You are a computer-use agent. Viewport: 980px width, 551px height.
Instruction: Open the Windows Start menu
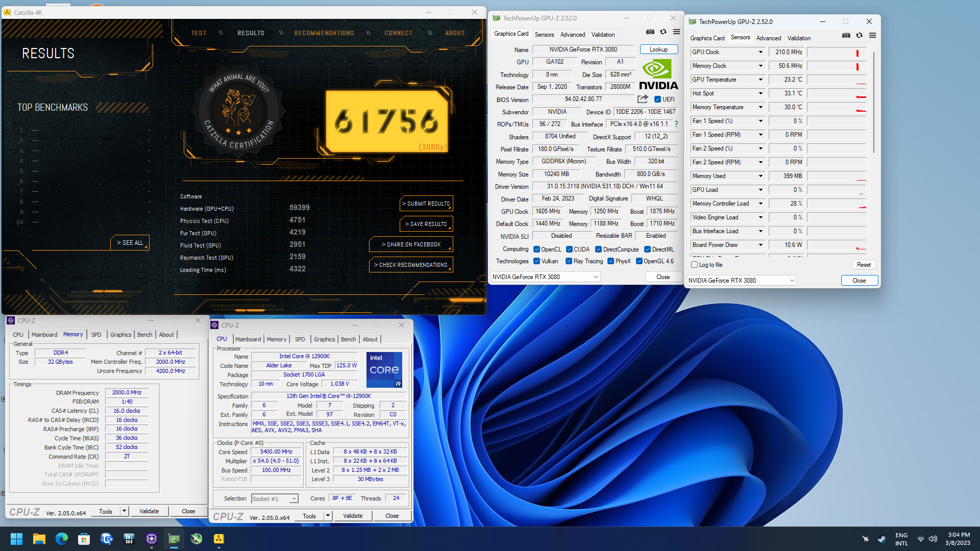coord(16,539)
